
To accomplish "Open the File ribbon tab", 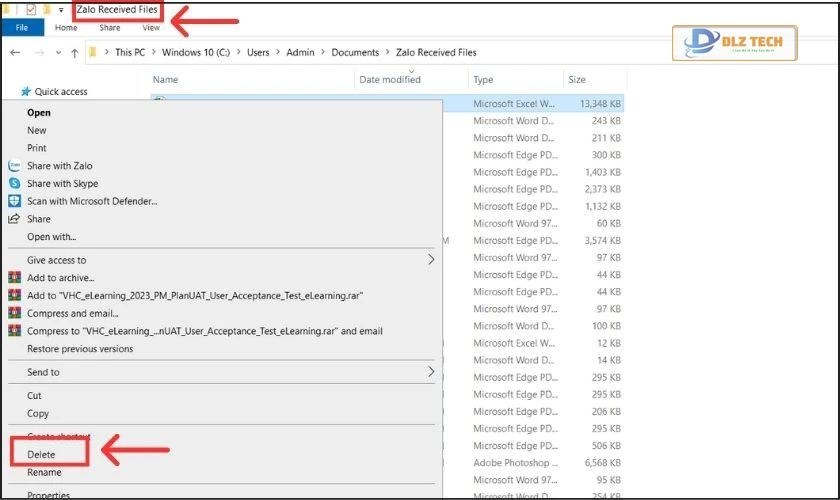I will point(22,27).
